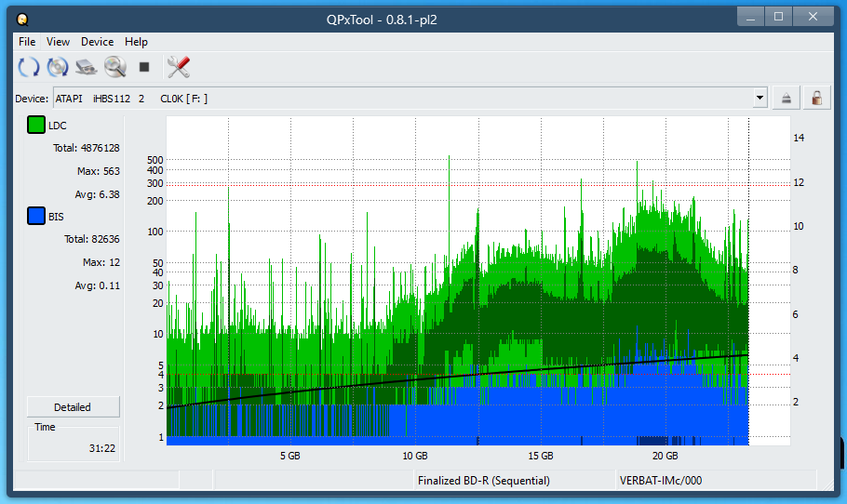The image size is (847, 504).
Task: Open the Help menu
Action: (136, 42)
